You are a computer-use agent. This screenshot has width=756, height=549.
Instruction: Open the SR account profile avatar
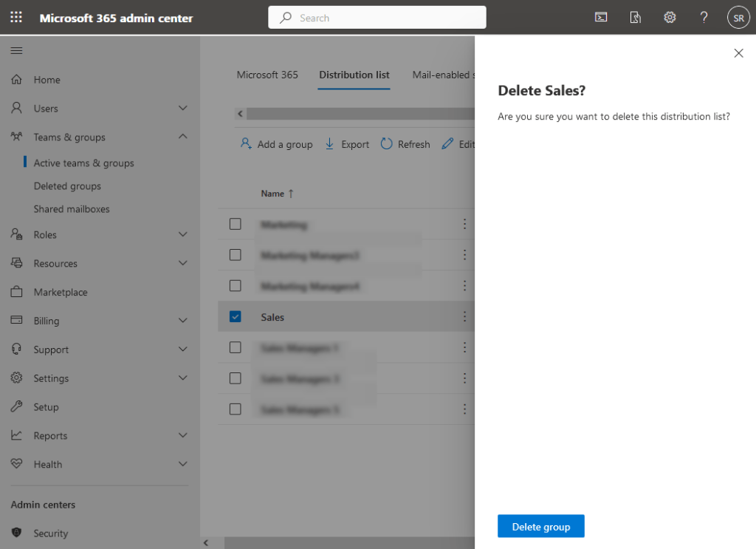738,17
